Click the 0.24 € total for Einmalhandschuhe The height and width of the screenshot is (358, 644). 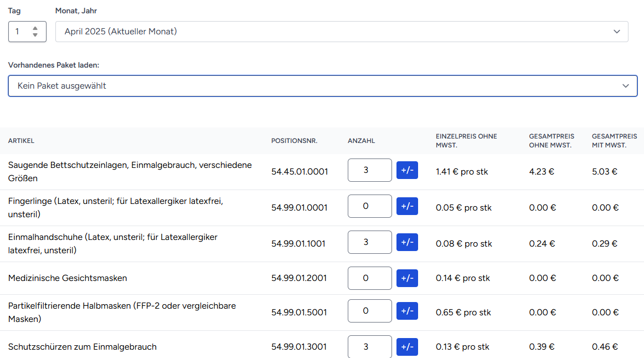tap(542, 244)
